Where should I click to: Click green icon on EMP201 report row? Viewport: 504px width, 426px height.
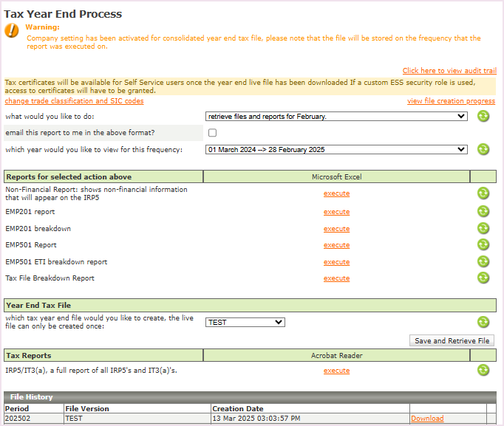click(x=483, y=212)
